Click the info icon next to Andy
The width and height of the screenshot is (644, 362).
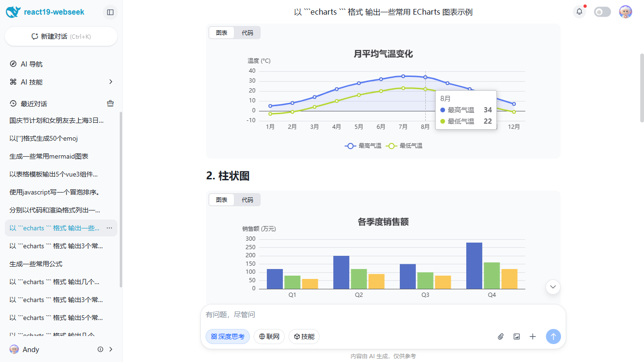(x=100, y=349)
